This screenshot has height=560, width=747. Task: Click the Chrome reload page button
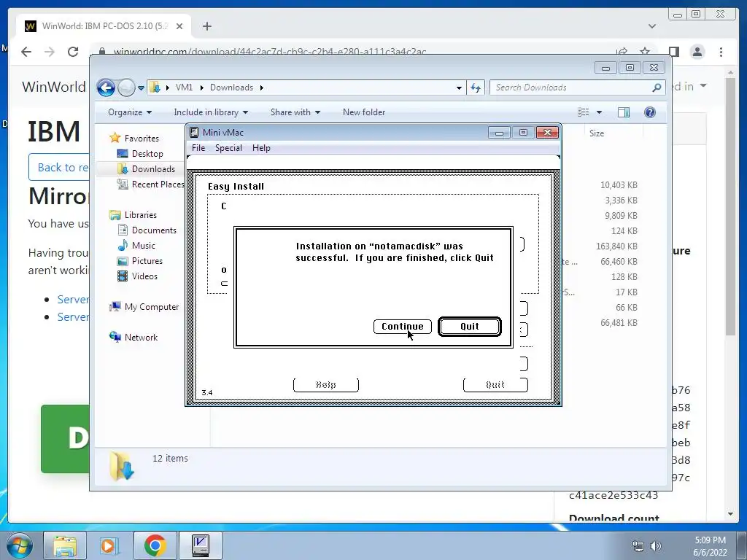pos(73,52)
